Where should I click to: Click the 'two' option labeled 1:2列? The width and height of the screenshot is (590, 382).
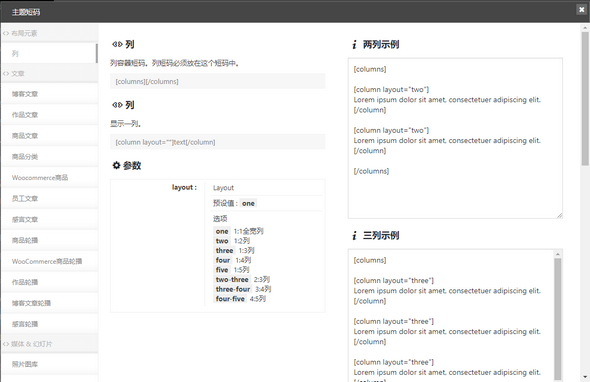222,241
